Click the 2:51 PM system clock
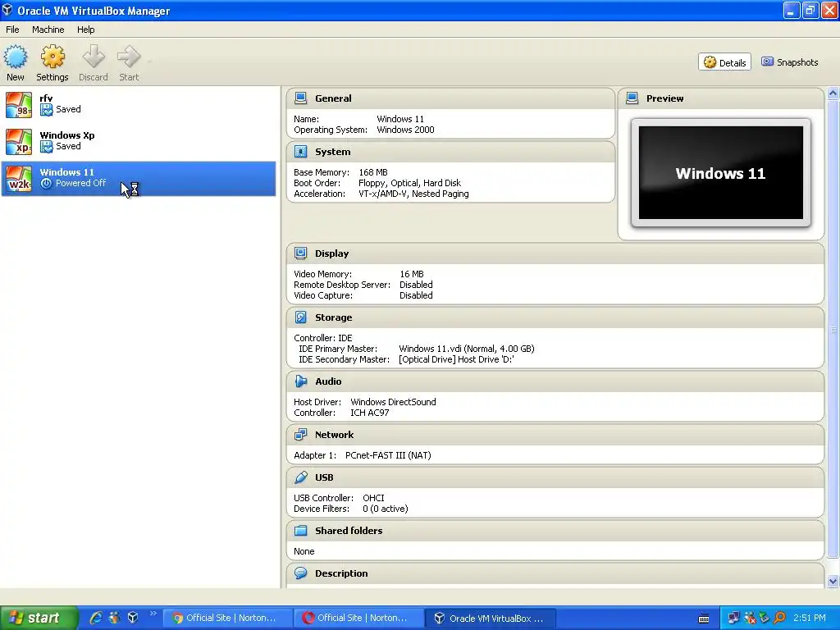This screenshot has width=840, height=630. [810, 618]
